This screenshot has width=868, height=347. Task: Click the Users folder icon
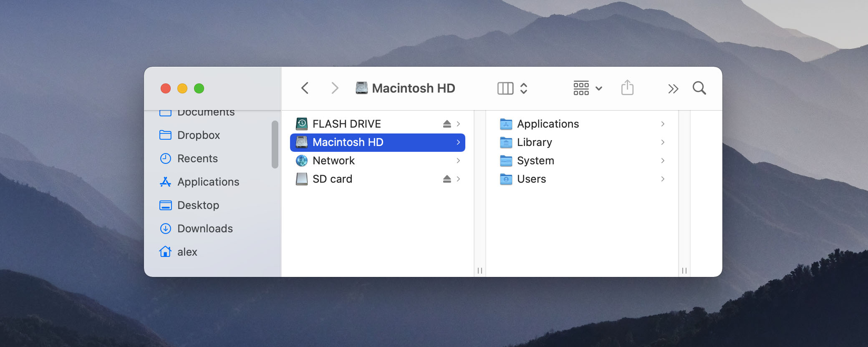tap(506, 179)
